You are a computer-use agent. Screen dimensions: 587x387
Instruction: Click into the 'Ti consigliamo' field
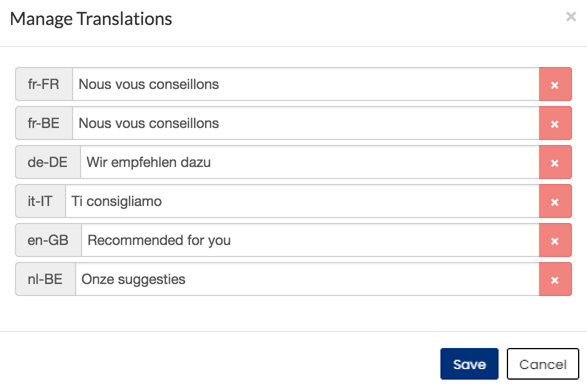pos(302,201)
